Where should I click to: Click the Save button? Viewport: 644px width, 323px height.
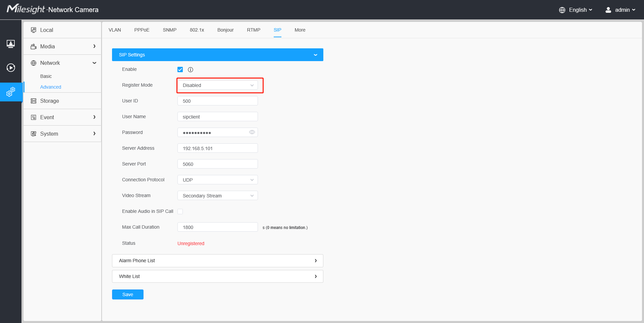(128, 294)
